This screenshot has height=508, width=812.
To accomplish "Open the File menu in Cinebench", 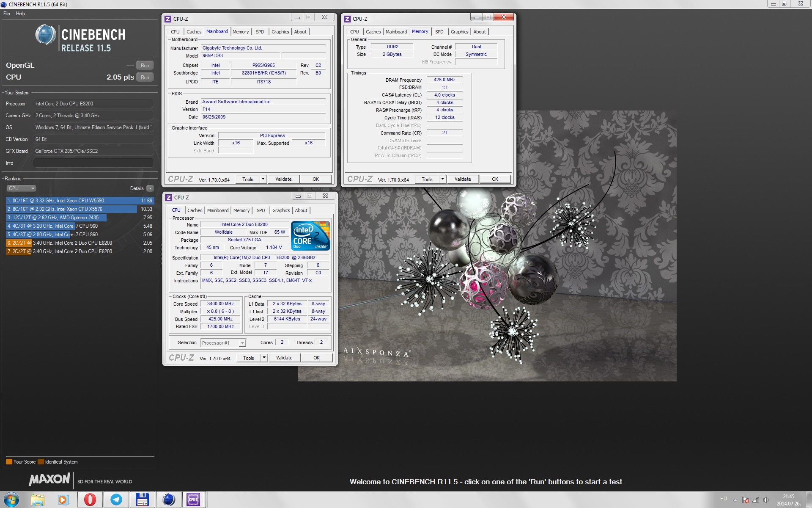I will click(7, 14).
